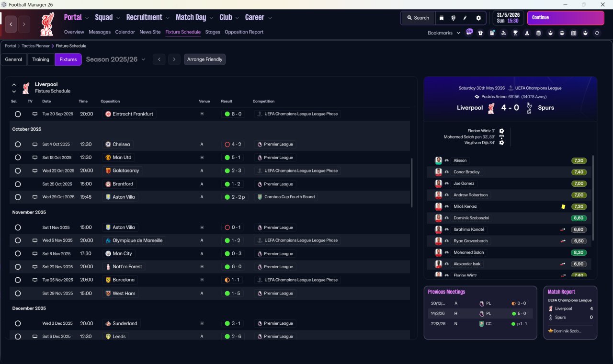Viewport: 613px width, 364px height.
Task: Click the TV icon on Barcelona fixture row
Action: (x=34, y=280)
